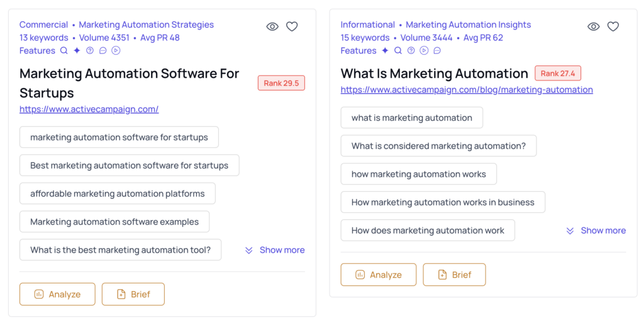Toggle the heart on What Is Marketing Automation card
644x325 pixels.
[x=613, y=26]
